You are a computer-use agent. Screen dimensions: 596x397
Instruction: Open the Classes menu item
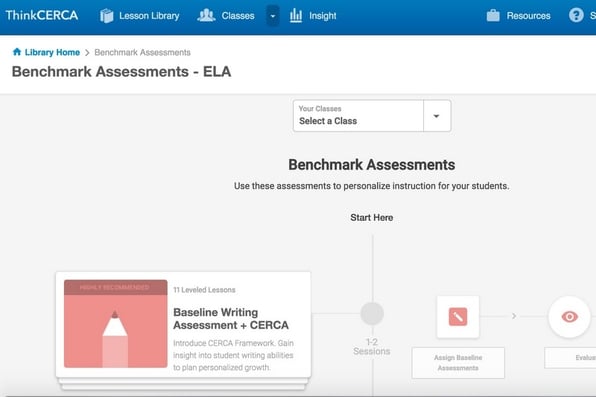pyautogui.click(x=226, y=16)
